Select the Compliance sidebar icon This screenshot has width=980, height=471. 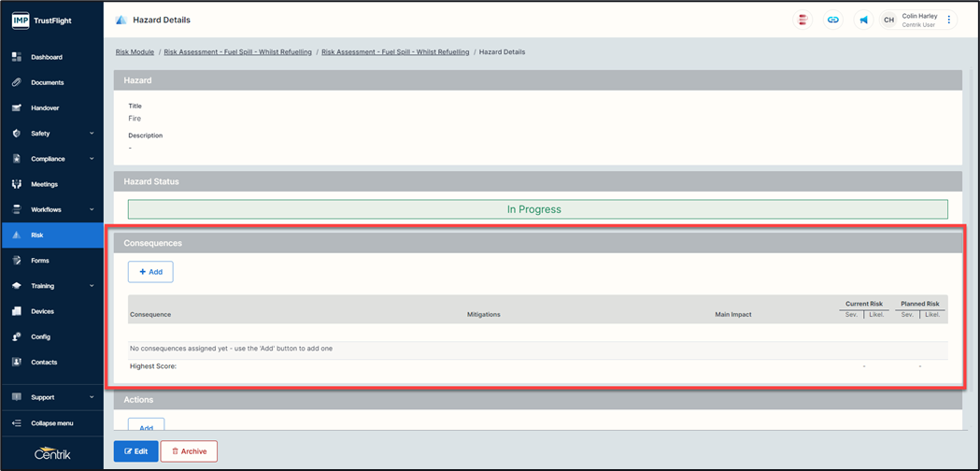(x=17, y=159)
